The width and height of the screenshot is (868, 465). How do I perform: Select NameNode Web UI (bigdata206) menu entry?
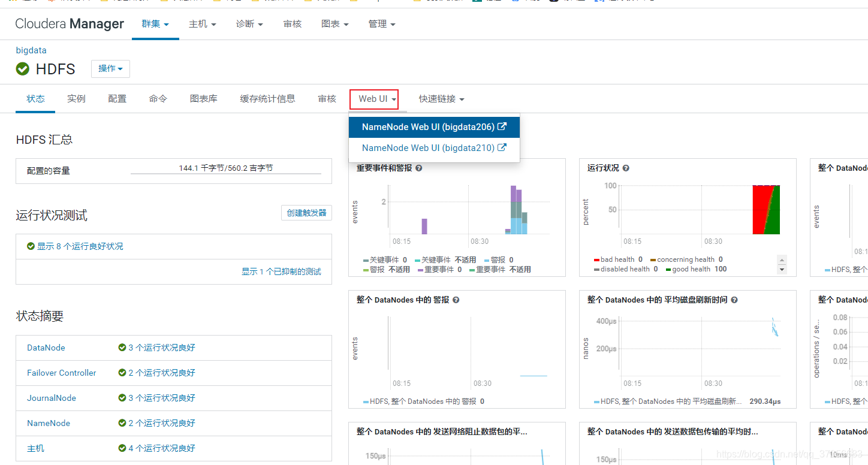(x=434, y=127)
